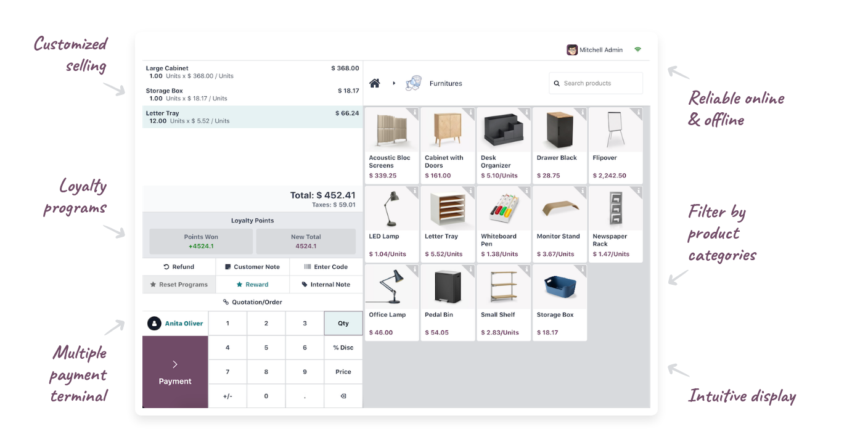Apply a Reward to the order
The width and height of the screenshot is (868, 434).
pyautogui.click(x=253, y=284)
